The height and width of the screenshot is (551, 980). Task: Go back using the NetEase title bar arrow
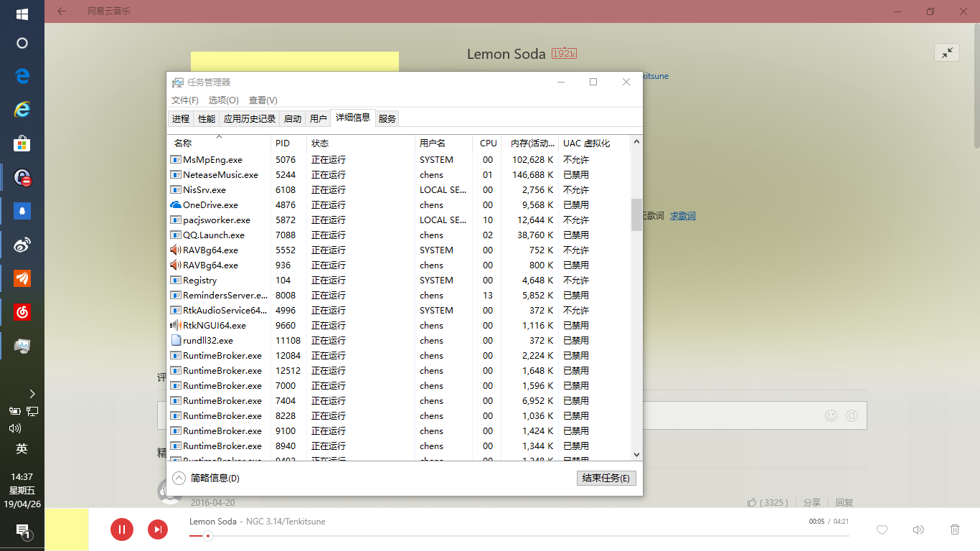(x=62, y=11)
